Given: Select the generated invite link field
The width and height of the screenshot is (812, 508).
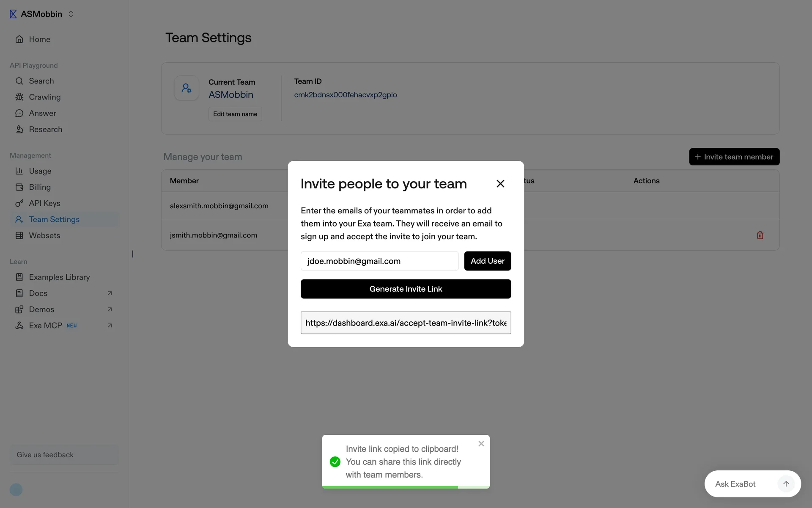Looking at the screenshot, I should (406, 323).
